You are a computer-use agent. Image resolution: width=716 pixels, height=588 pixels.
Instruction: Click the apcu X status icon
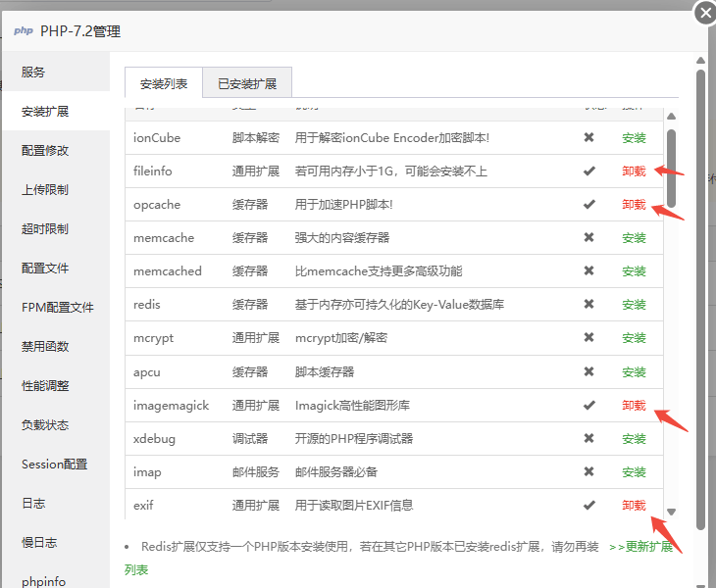(589, 371)
